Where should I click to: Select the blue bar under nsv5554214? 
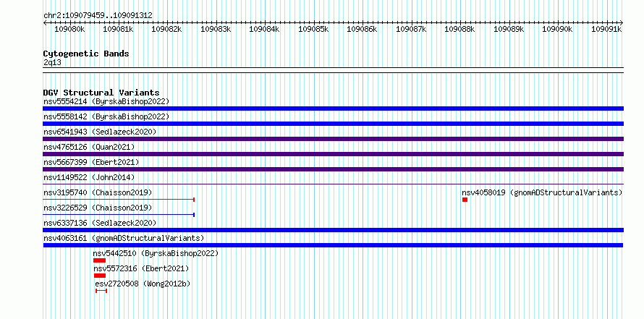pos(333,109)
